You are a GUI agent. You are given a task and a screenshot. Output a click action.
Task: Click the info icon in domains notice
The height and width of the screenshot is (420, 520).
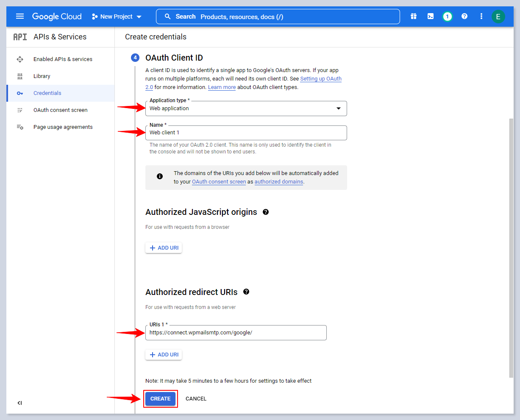coord(160,176)
